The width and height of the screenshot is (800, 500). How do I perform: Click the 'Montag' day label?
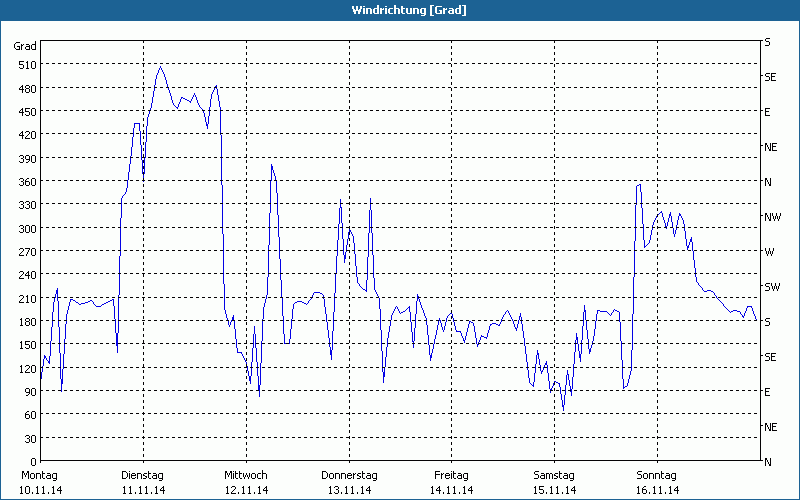tap(39, 476)
